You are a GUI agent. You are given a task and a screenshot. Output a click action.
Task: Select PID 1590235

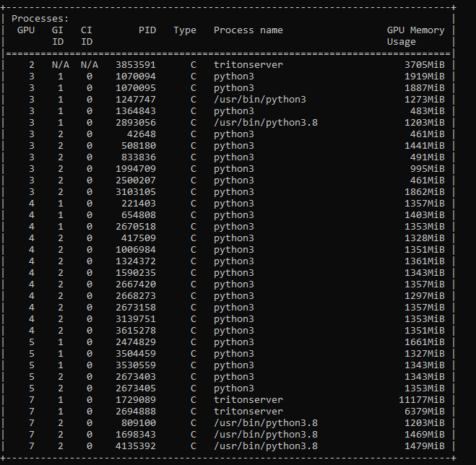coord(136,272)
